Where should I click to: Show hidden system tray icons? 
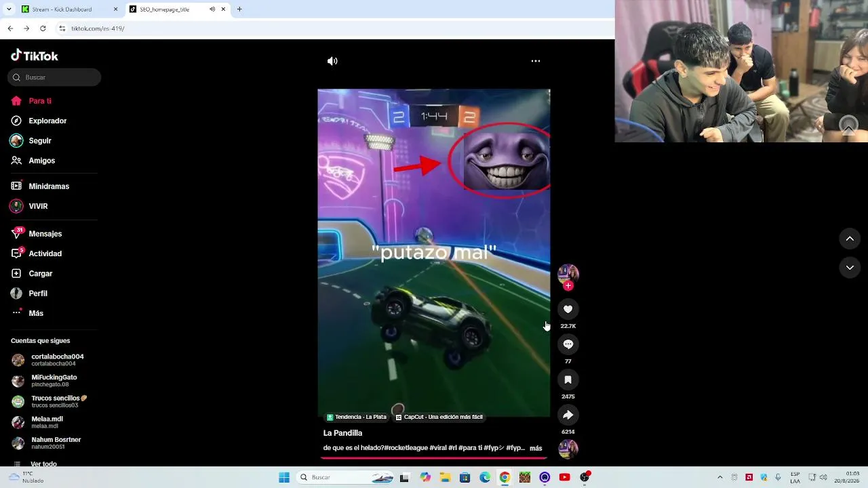[720, 477]
